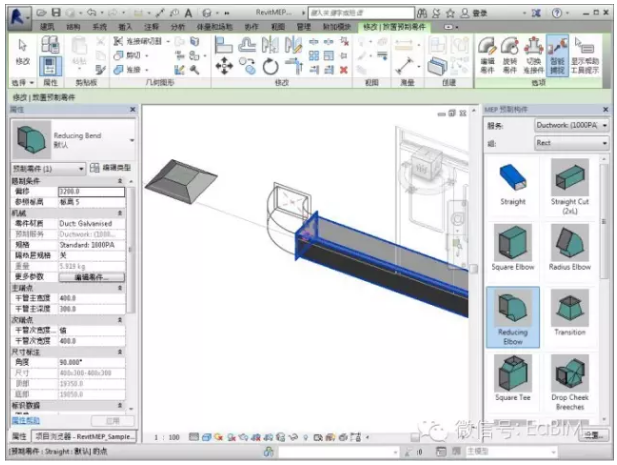Click the 应用 apply button
Screen dimensions: 617x465
click(x=113, y=421)
